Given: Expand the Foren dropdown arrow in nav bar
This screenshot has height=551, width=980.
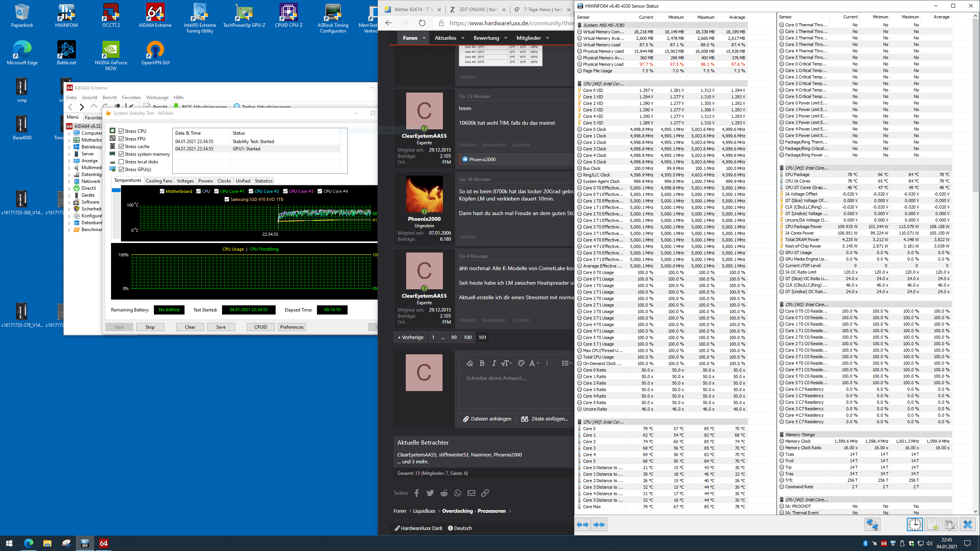Looking at the screenshot, I should click(424, 38).
